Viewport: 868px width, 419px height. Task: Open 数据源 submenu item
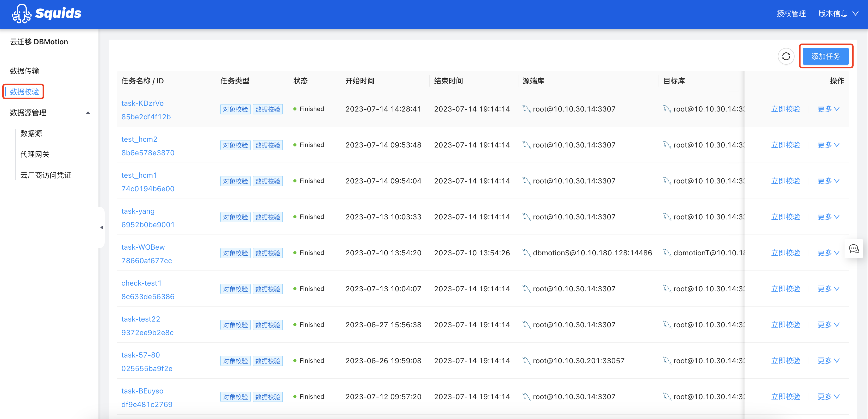(x=31, y=133)
